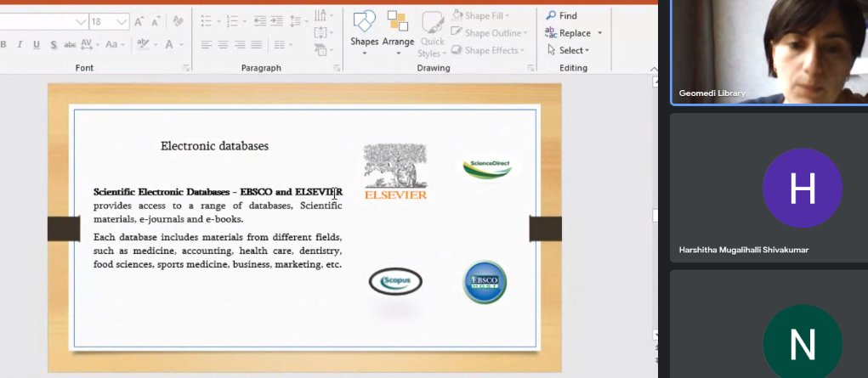Center text alignment

(x=223, y=45)
